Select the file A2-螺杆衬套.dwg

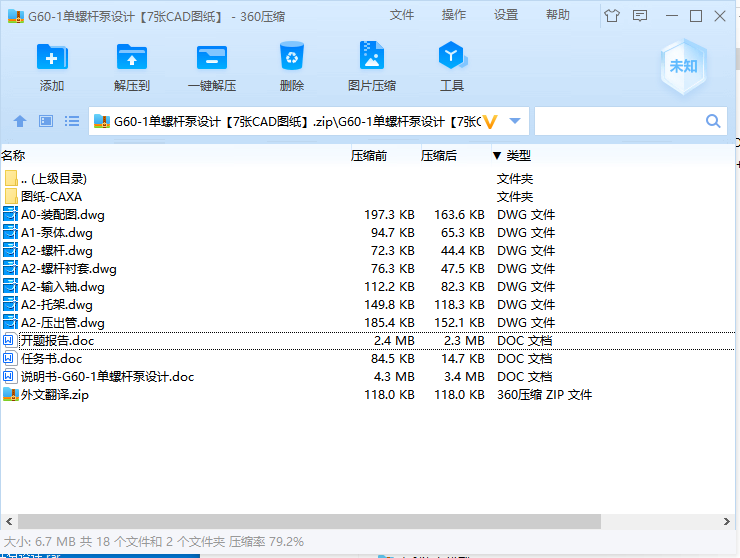click(x=69, y=269)
